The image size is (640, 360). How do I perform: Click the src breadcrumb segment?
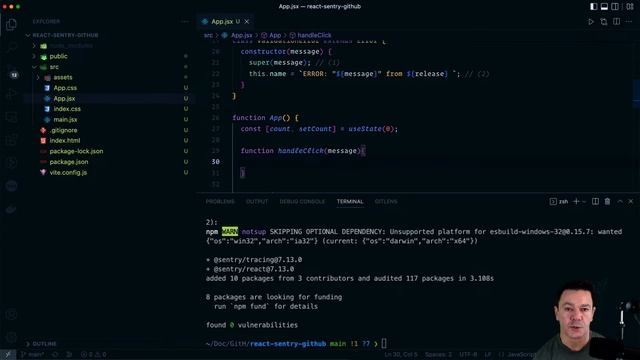[x=208, y=36]
